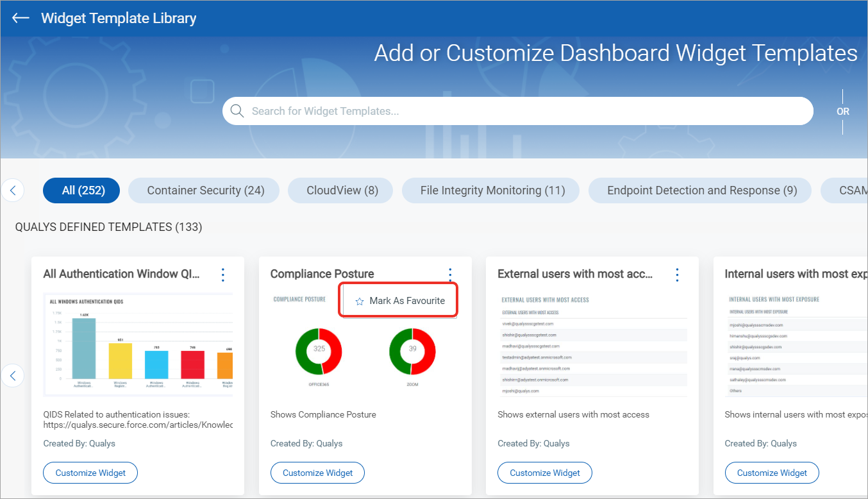Click Customize Widget under Internal users card
Screen dimensions: 868x499
(x=772, y=473)
